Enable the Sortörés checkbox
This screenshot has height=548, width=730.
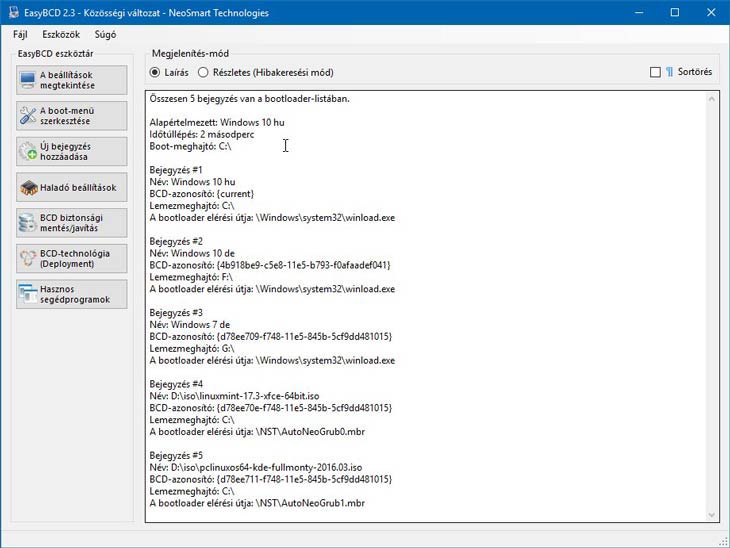point(655,72)
